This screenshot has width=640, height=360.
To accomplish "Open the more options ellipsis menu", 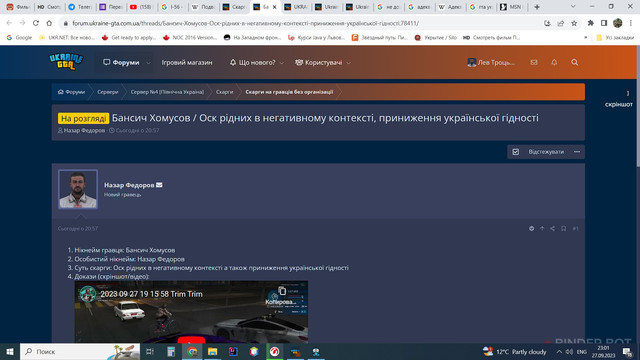I will [577, 152].
